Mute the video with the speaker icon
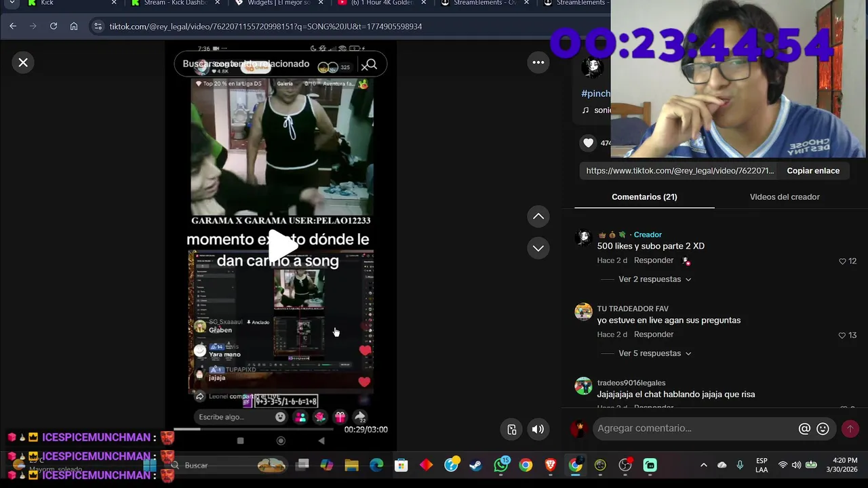 click(538, 429)
